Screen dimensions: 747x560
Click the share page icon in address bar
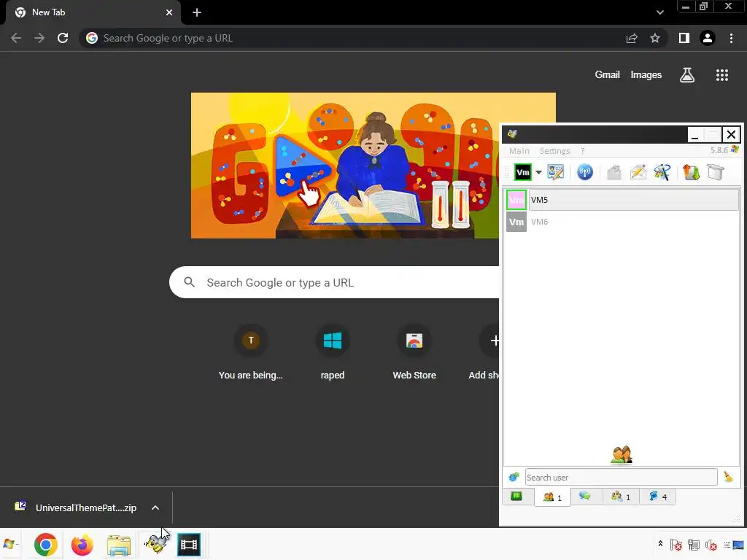point(632,38)
